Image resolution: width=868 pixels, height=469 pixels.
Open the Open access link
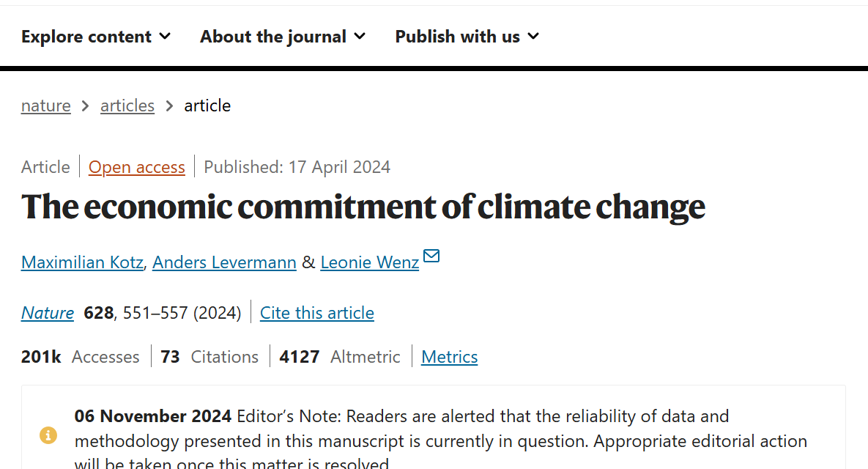(137, 167)
